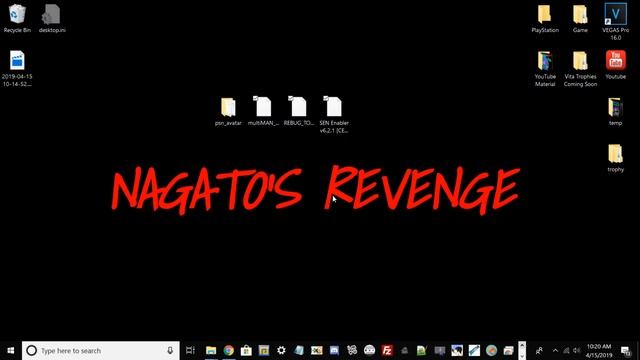Screen dimensions: 640x360
Task: Open volume control tray icon
Action: (x=576, y=350)
